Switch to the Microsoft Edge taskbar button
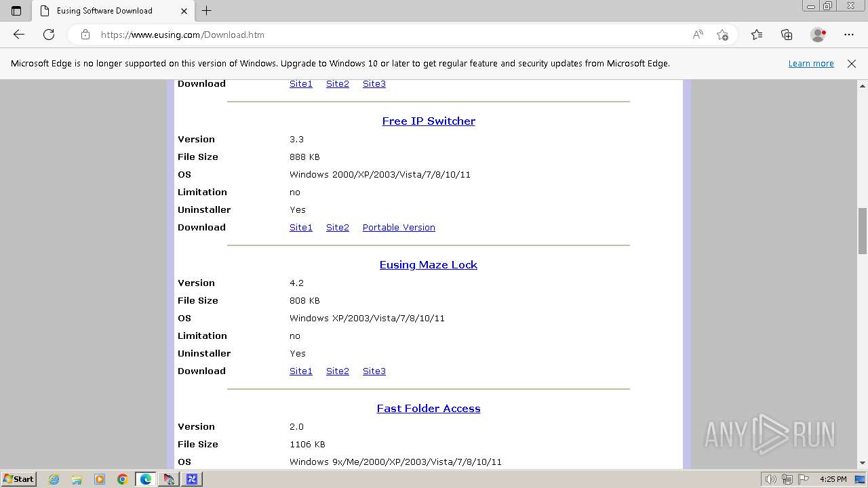Image resolution: width=868 pixels, height=488 pixels. pyautogui.click(x=146, y=479)
